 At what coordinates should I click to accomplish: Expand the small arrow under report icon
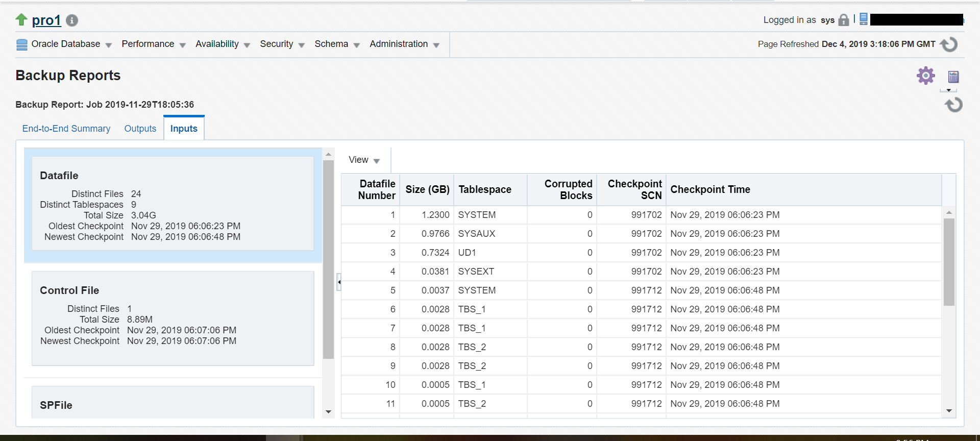click(x=949, y=90)
